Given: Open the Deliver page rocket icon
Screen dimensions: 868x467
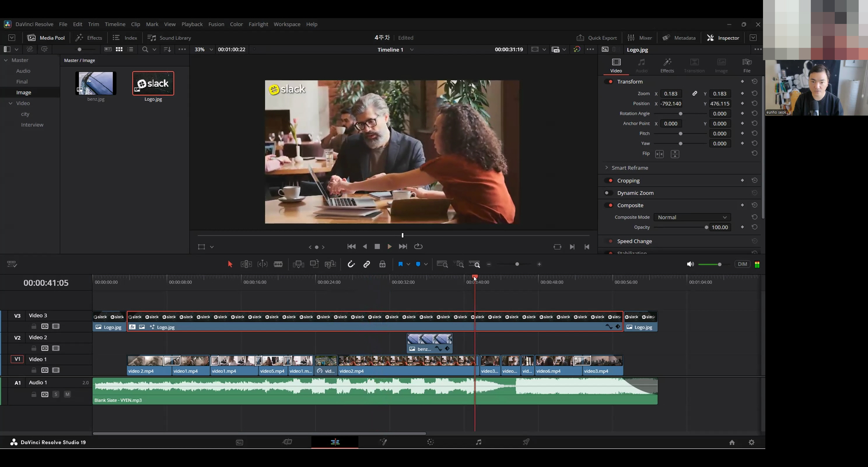Looking at the screenshot, I should tap(526, 442).
